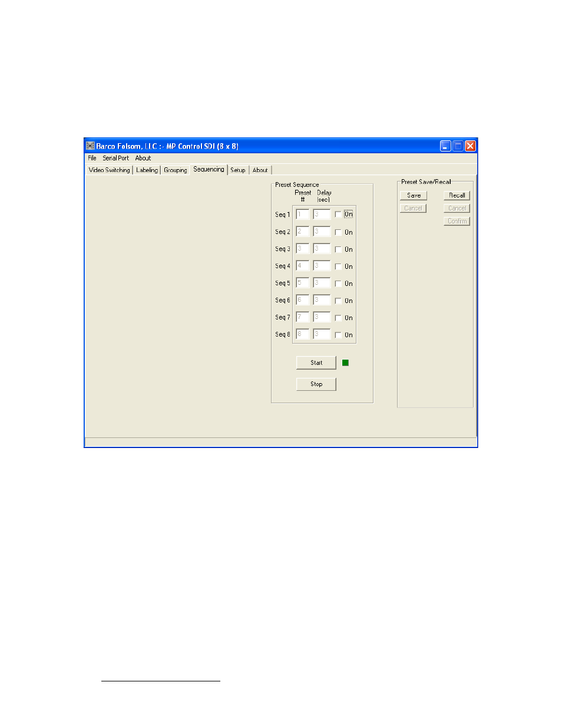Open the About menu in menu bar
Viewport: 562px width, 728px height.
(x=143, y=158)
